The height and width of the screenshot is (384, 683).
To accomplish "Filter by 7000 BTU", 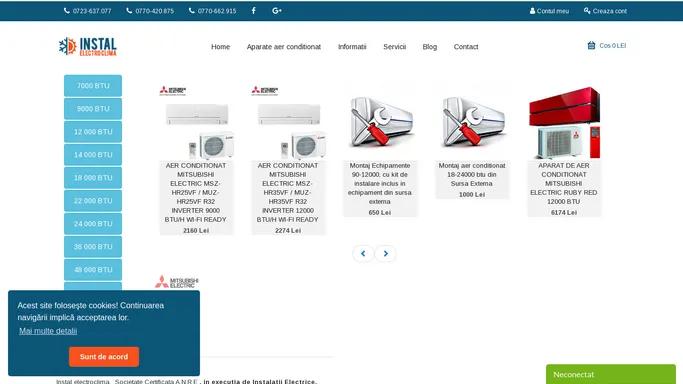I will pos(93,86).
